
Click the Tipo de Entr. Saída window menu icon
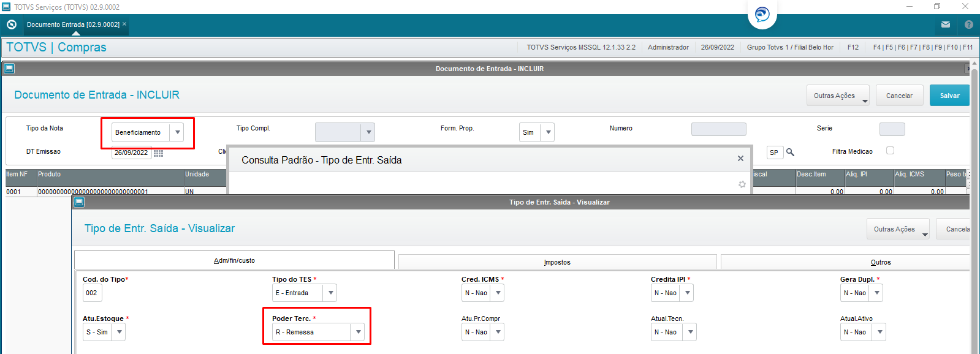(x=79, y=202)
